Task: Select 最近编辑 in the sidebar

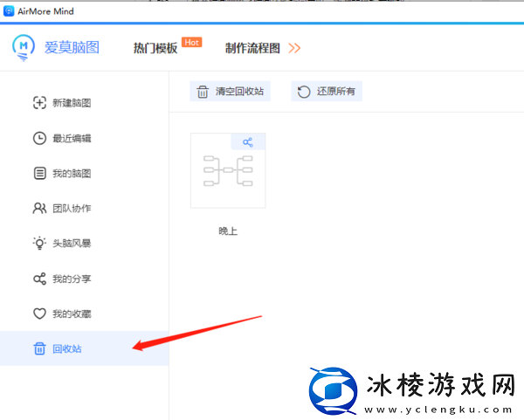Action: click(72, 138)
